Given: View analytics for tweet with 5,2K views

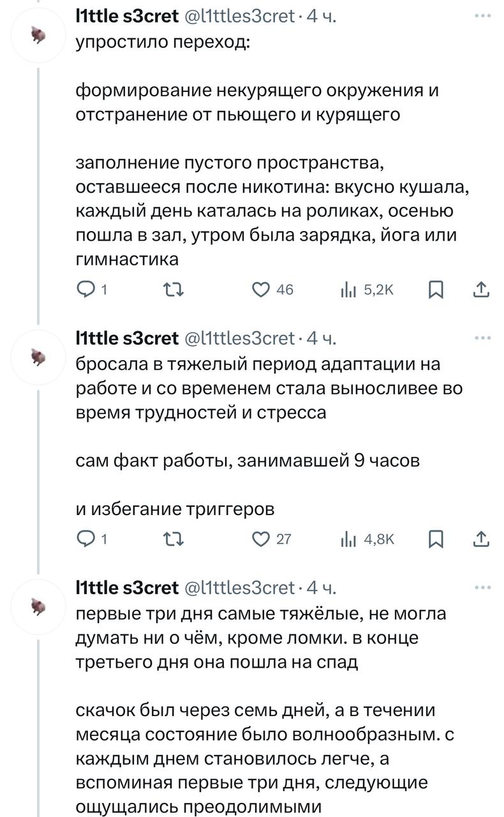Looking at the screenshot, I should tap(348, 290).
